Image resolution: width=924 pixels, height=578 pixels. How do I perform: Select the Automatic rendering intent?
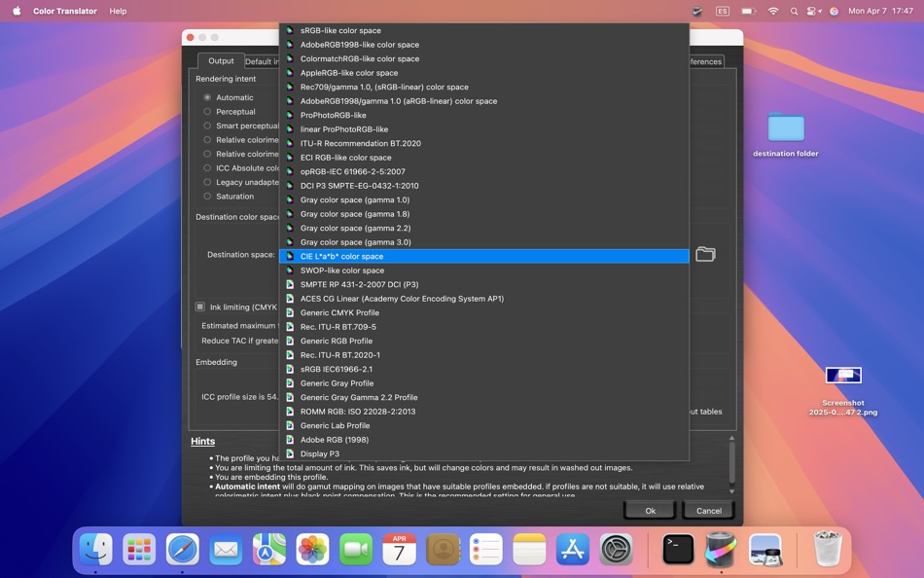[207, 97]
